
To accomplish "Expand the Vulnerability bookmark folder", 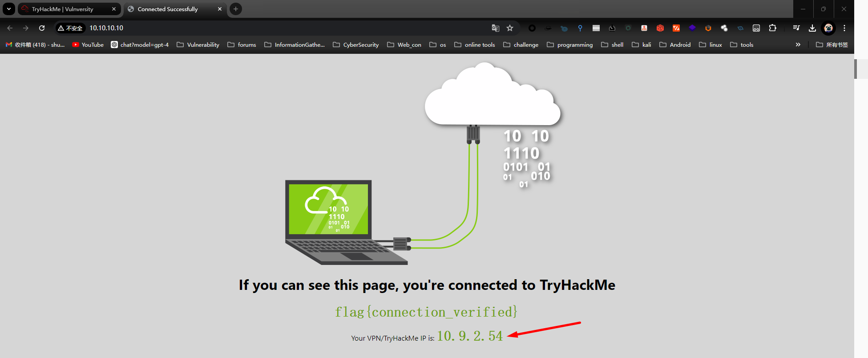I will tap(198, 45).
